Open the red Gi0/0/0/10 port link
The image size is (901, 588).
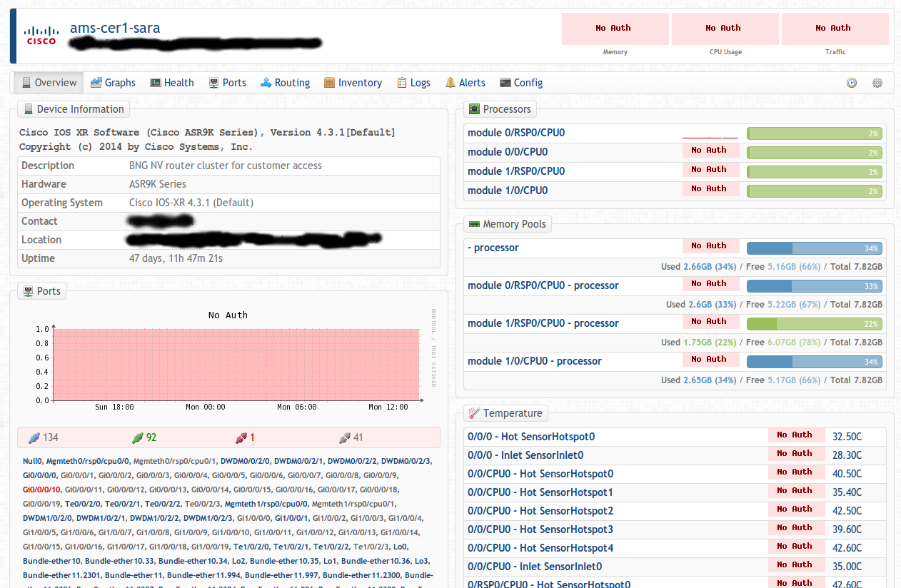pyautogui.click(x=41, y=490)
